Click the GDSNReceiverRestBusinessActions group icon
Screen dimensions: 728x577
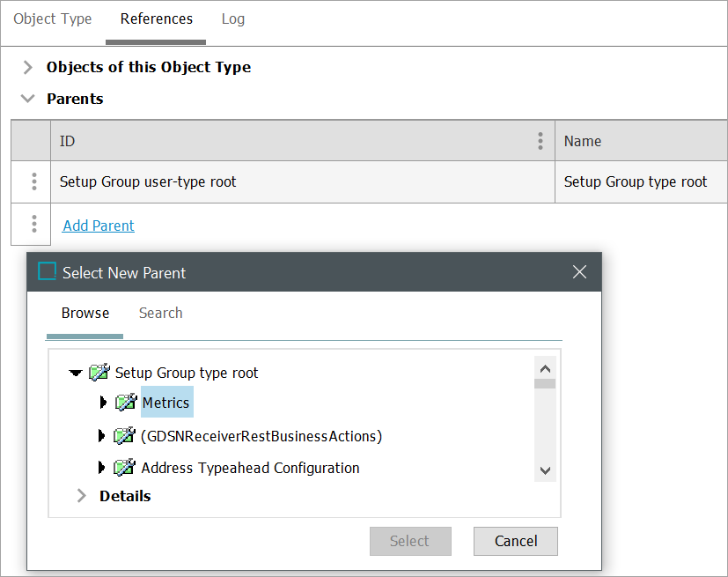click(124, 436)
